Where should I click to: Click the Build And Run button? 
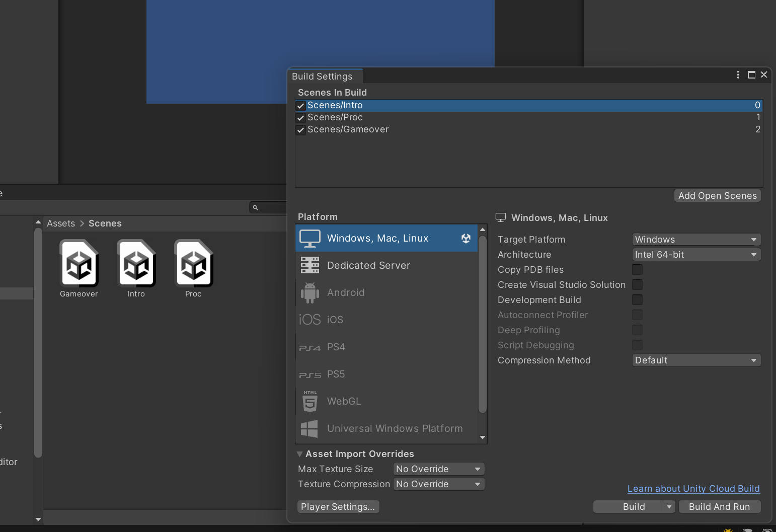coord(720,507)
